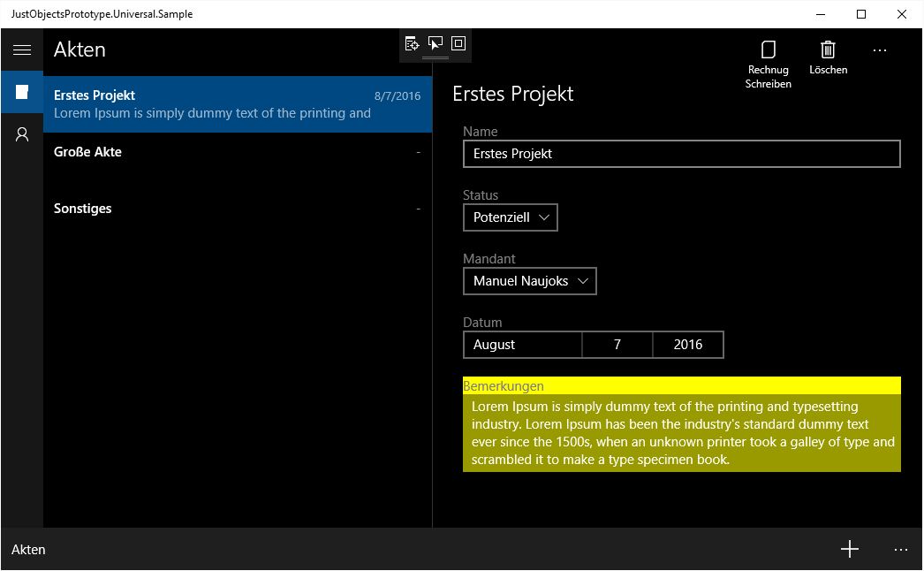Viewport: 924px width, 571px height.
Task: Toggle display layout adorners icon
Action: 458,43
